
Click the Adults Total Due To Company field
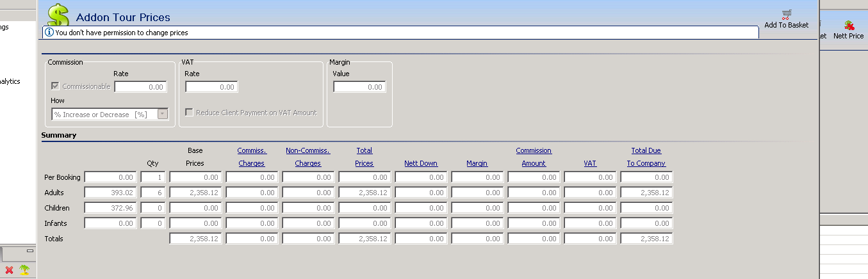pyautogui.click(x=646, y=193)
